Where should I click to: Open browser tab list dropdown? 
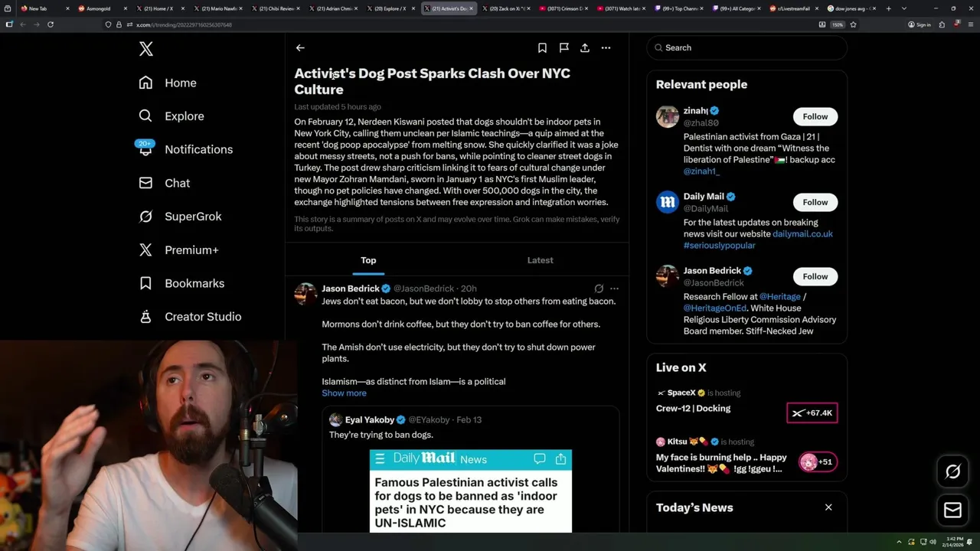tap(904, 8)
